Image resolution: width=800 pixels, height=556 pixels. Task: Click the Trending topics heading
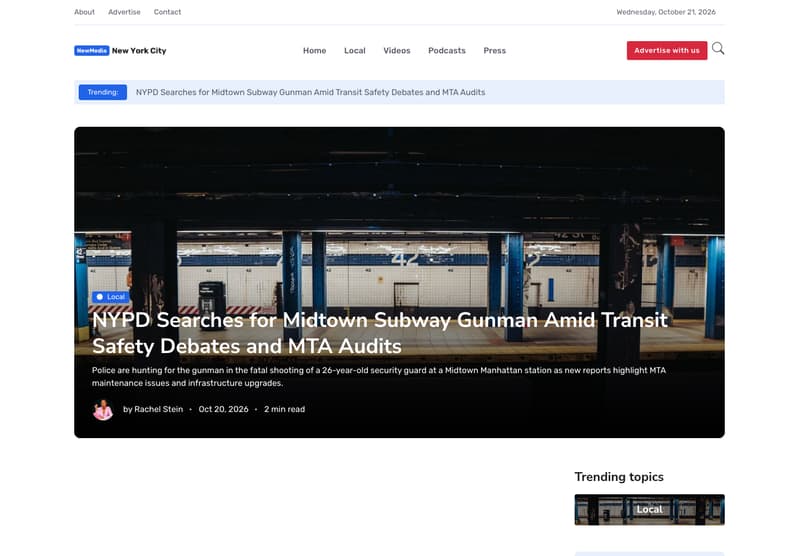pyautogui.click(x=619, y=477)
